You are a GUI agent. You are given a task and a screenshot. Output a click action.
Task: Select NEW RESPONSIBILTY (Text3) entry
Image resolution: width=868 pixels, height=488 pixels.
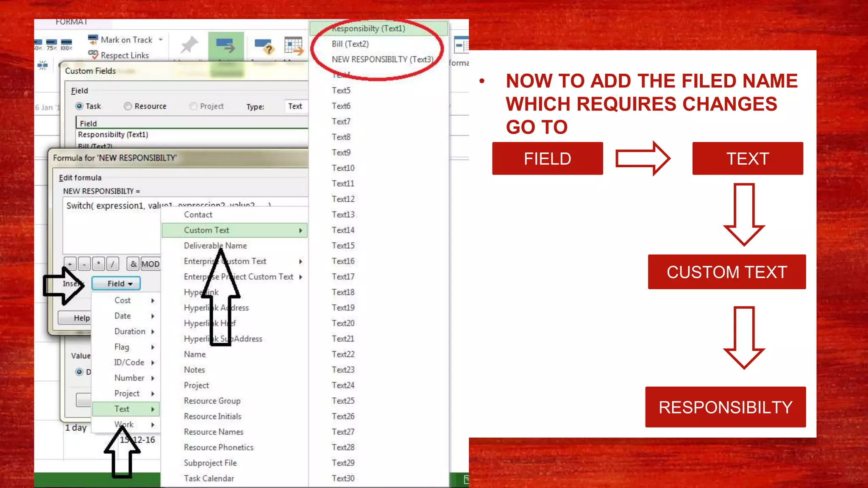(x=378, y=59)
